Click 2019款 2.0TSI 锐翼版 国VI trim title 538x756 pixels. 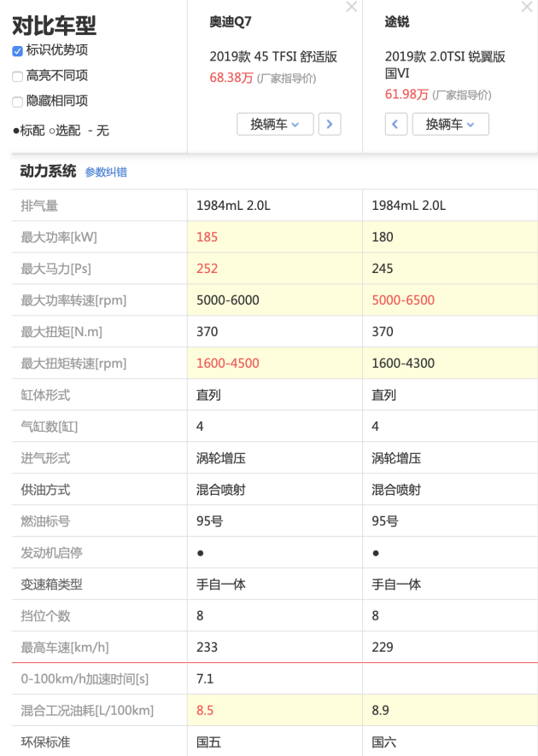445,65
